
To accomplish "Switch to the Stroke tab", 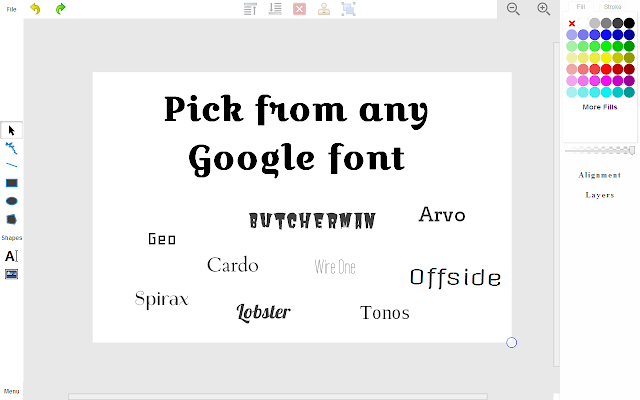I will point(612,7).
